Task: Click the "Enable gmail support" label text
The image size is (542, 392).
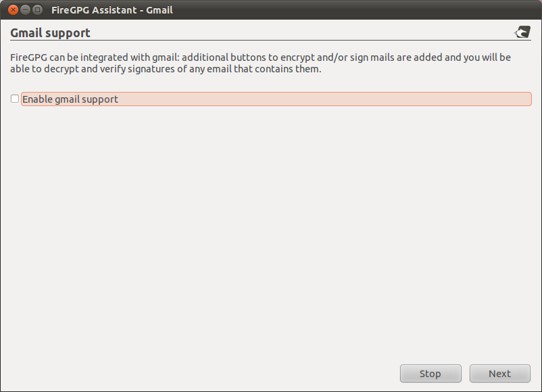Action: (x=70, y=99)
